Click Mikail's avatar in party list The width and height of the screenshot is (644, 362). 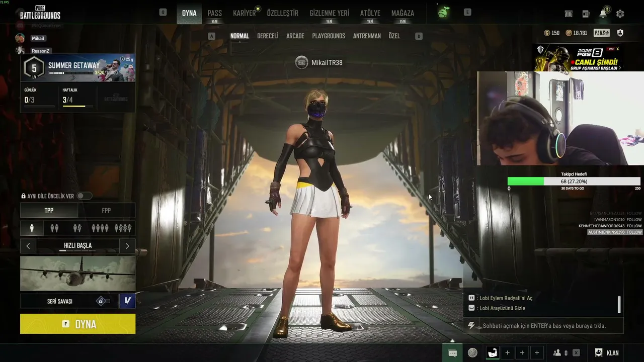(20, 38)
